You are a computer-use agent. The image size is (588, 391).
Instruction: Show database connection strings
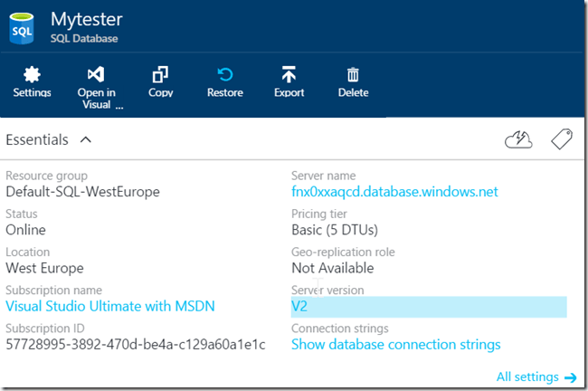pos(395,344)
